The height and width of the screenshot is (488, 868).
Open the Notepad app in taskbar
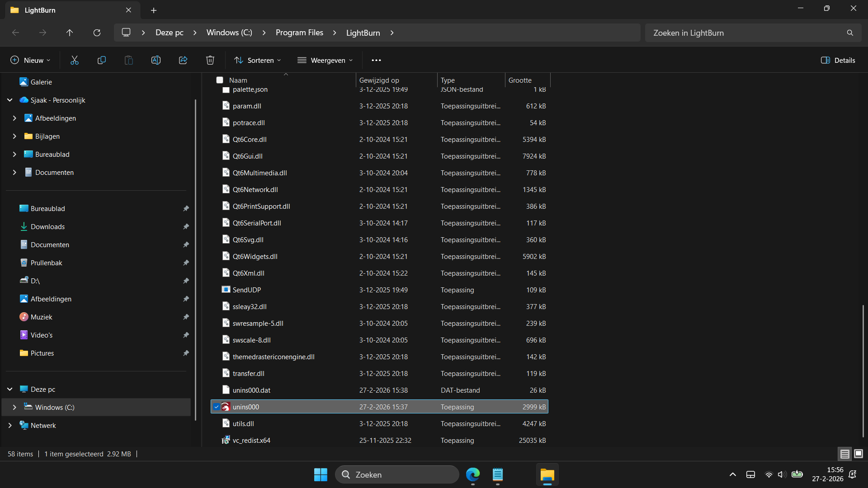coord(498,474)
